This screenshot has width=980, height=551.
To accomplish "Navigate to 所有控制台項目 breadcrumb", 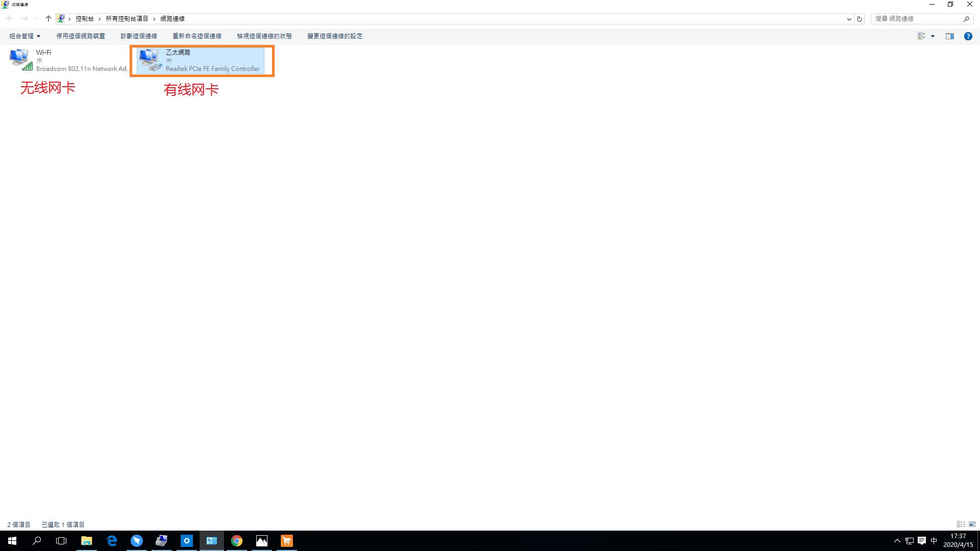I will 127,18.
